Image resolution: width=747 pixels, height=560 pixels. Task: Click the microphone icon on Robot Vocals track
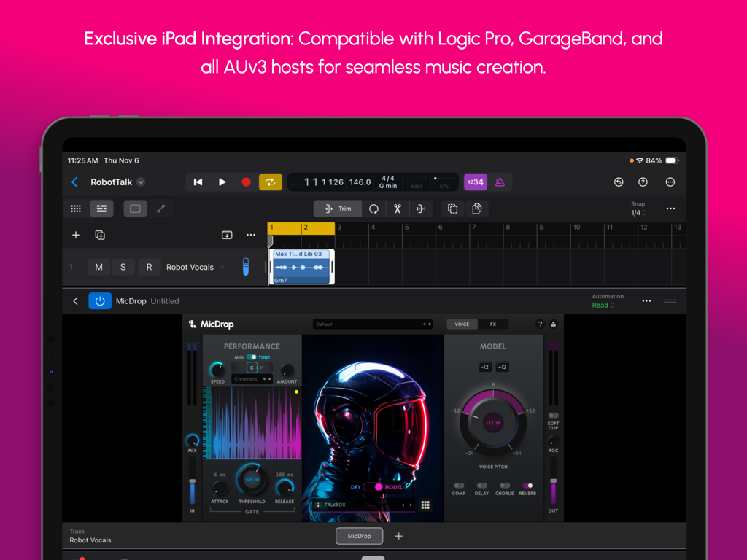246,267
